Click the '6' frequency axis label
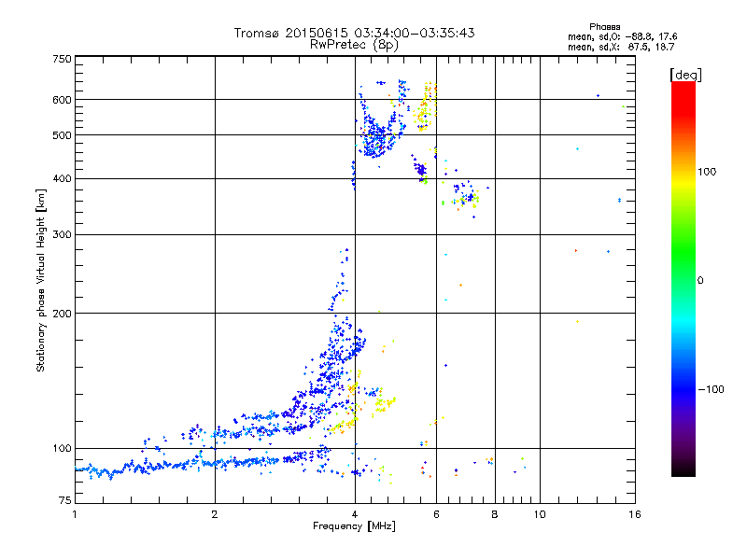 pyautogui.click(x=436, y=514)
